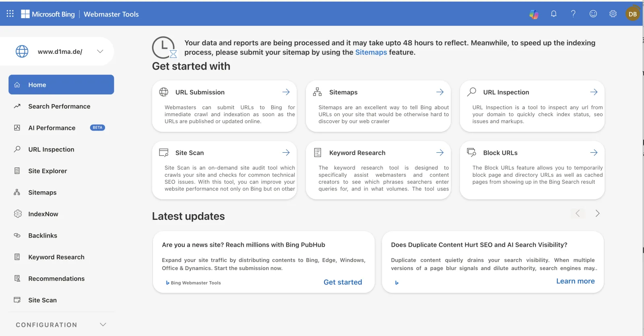Open the help question mark icon
Screen dimensions: 644x336
tap(573, 14)
